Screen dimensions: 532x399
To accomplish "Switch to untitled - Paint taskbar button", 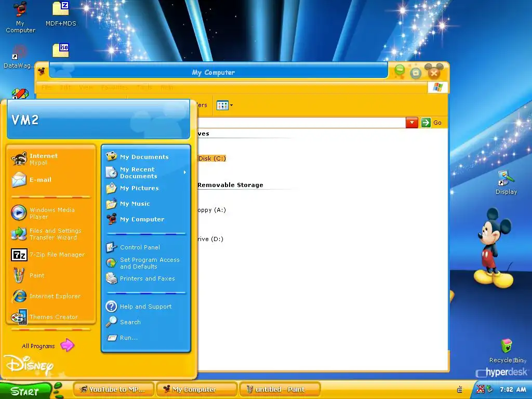I will [x=280, y=390].
